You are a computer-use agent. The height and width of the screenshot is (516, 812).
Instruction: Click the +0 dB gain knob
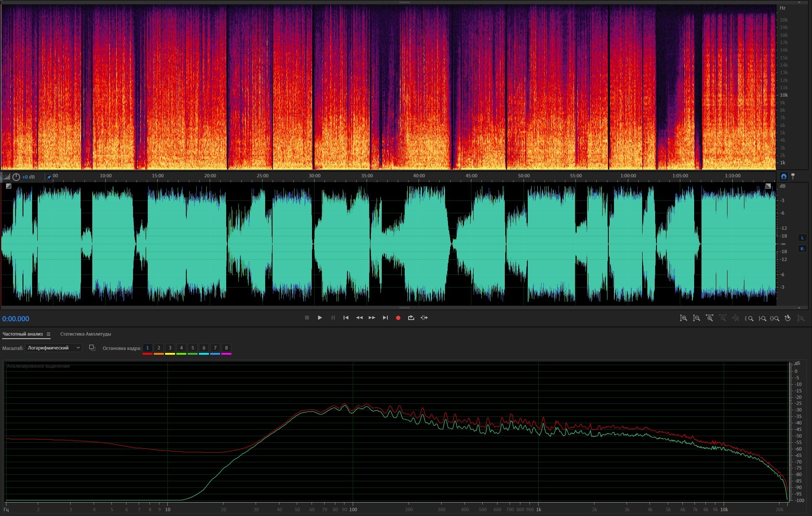point(16,177)
